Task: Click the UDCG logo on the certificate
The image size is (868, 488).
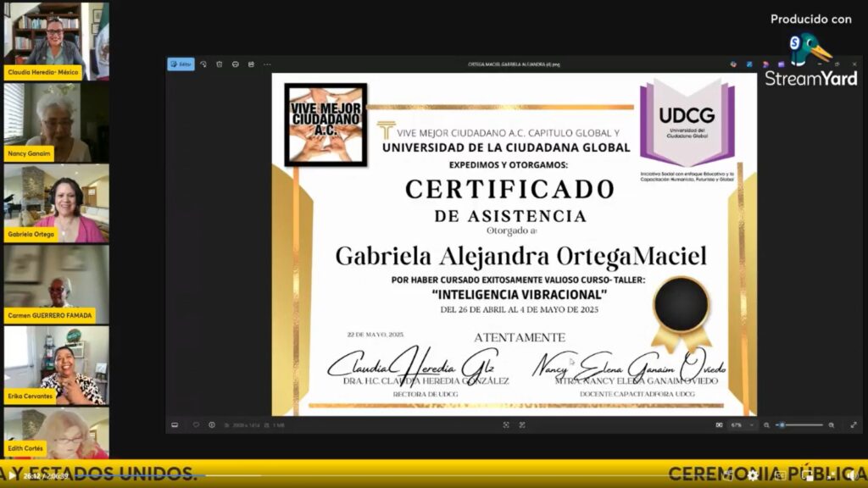Action: (687, 123)
